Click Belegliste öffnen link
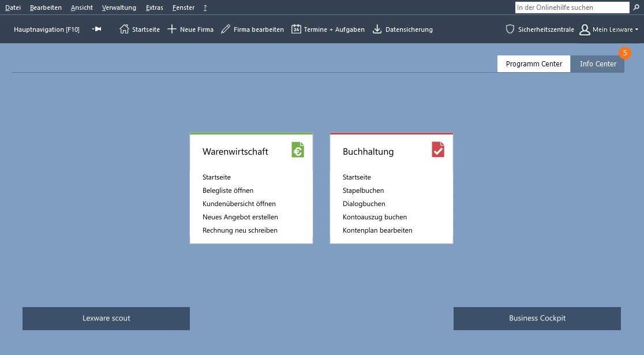The image size is (644, 355). click(x=228, y=190)
